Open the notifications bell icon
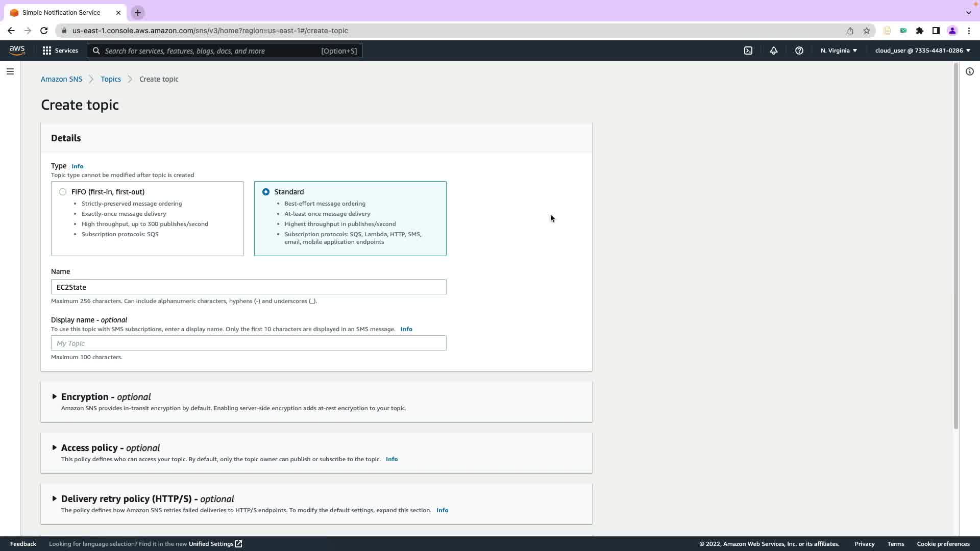Viewport: 980px width, 551px height. (774, 51)
